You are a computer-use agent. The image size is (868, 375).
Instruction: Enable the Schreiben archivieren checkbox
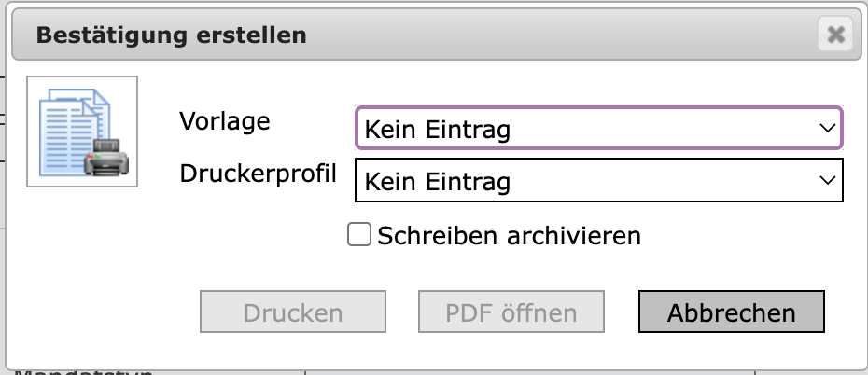click(x=359, y=235)
